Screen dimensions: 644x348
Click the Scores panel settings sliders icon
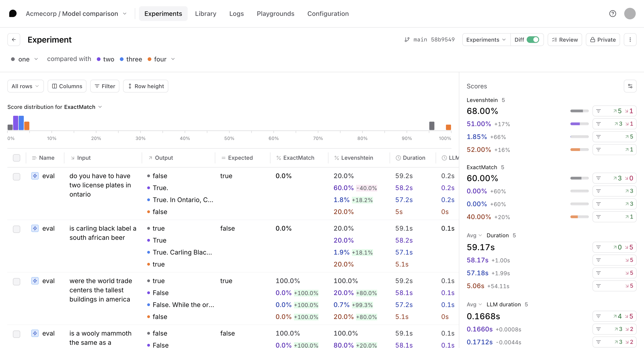tap(630, 86)
